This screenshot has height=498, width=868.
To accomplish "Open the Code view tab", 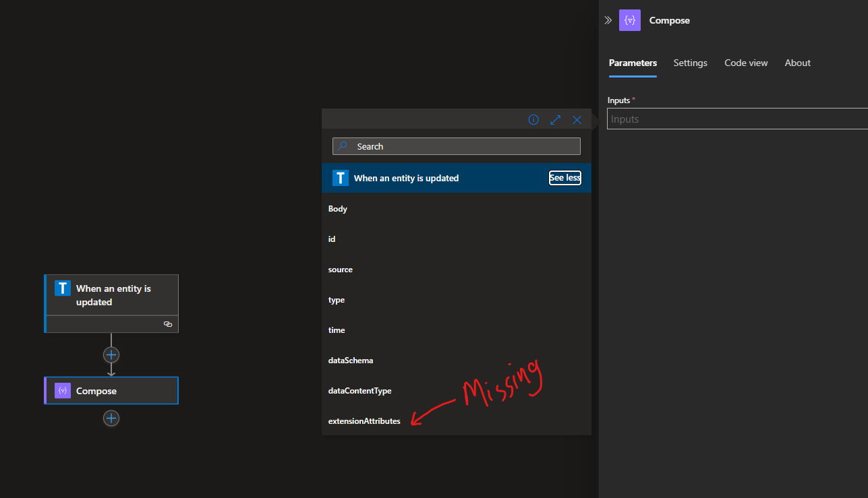I will [x=745, y=63].
